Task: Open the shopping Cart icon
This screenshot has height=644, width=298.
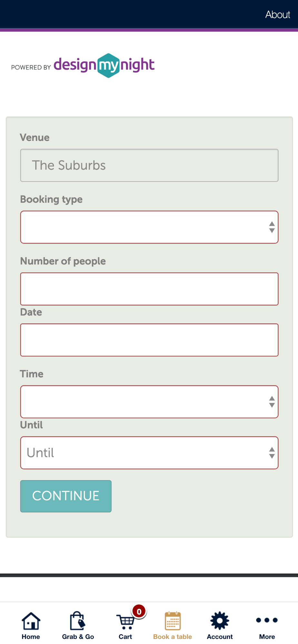Action: tap(125, 621)
